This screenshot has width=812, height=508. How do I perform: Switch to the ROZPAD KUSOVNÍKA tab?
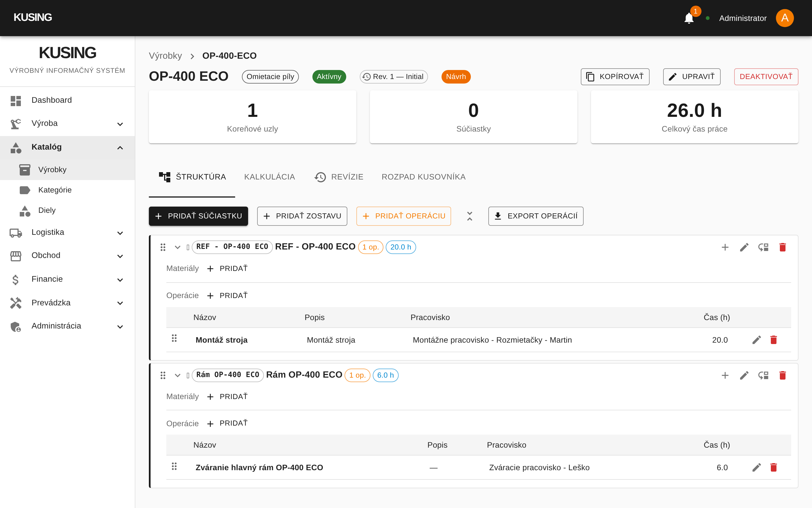click(x=423, y=177)
